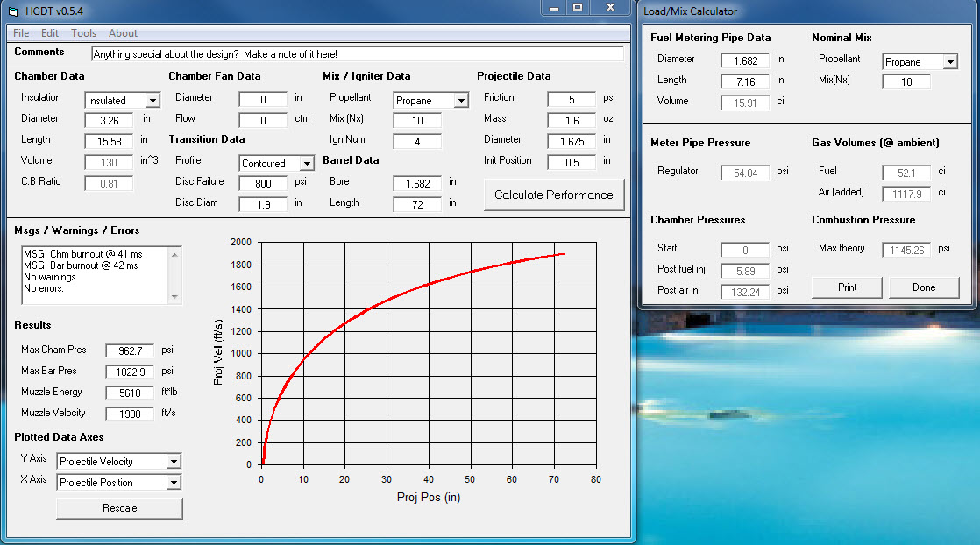The width and height of the screenshot is (980, 545).
Task: Open the File menu
Action: pyautogui.click(x=21, y=33)
